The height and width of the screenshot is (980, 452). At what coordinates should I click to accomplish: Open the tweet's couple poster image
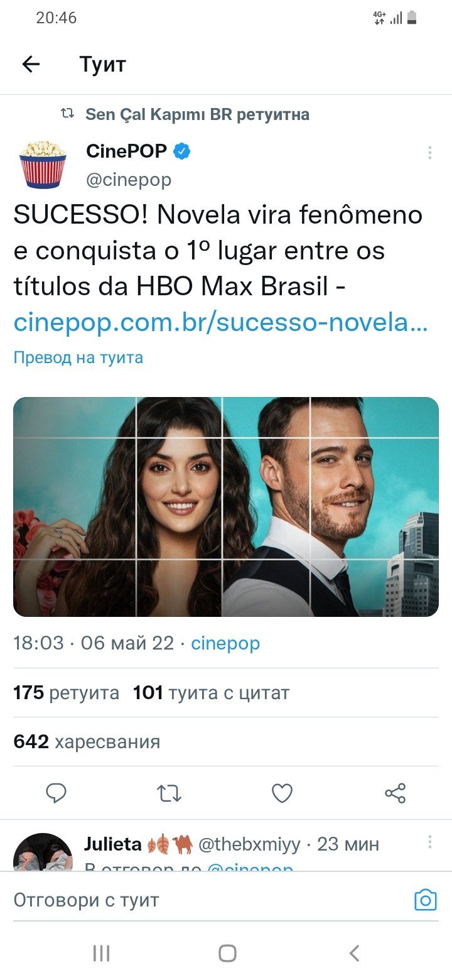(x=226, y=506)
